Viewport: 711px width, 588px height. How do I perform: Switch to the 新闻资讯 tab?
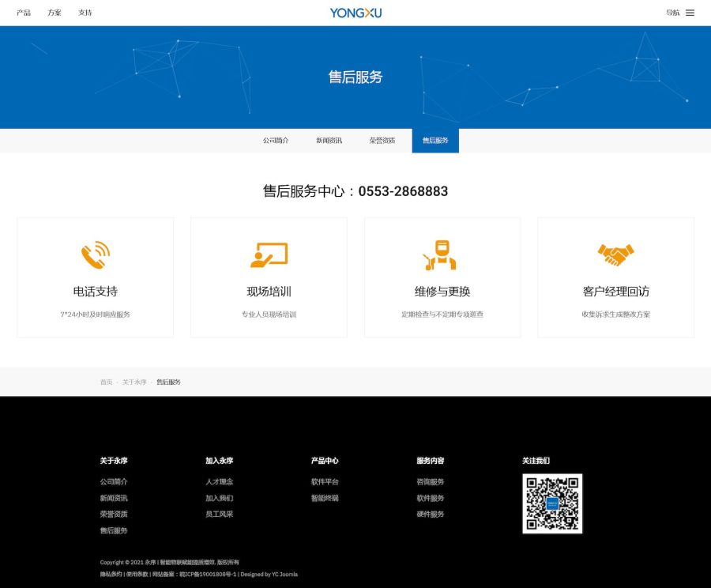point(329,141)
